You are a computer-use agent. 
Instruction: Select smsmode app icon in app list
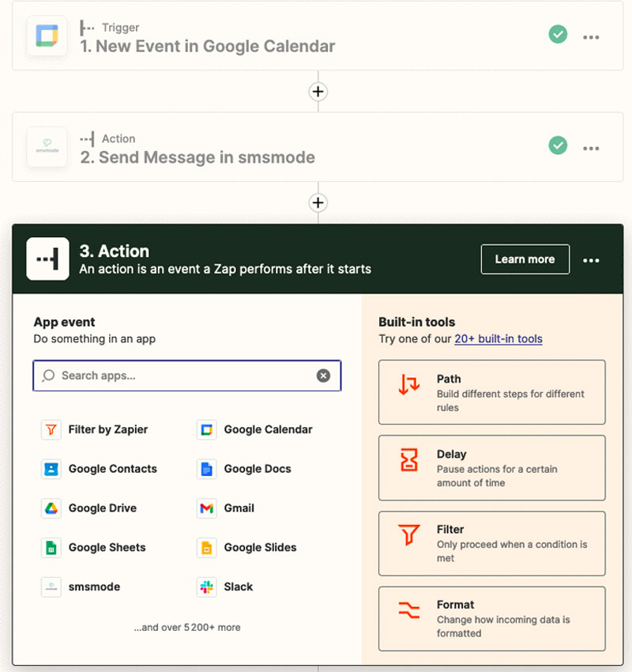point(51,587)
